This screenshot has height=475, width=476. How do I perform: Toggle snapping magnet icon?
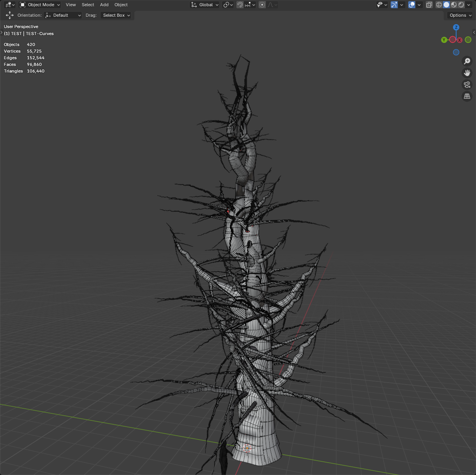click(x=240, y=5)
